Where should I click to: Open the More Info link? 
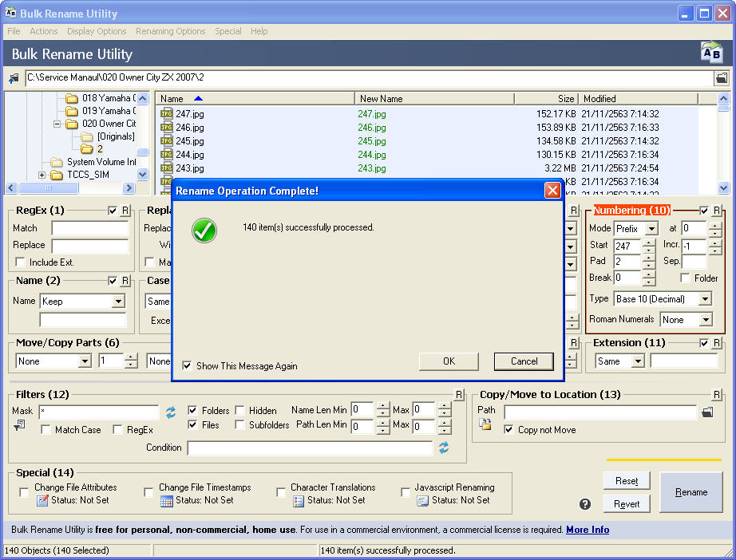588,530
